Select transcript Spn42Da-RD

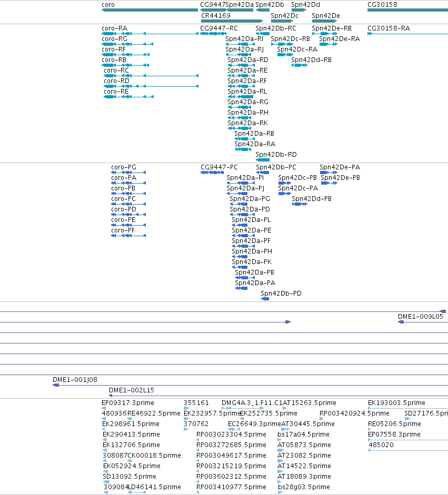(241, 65)
